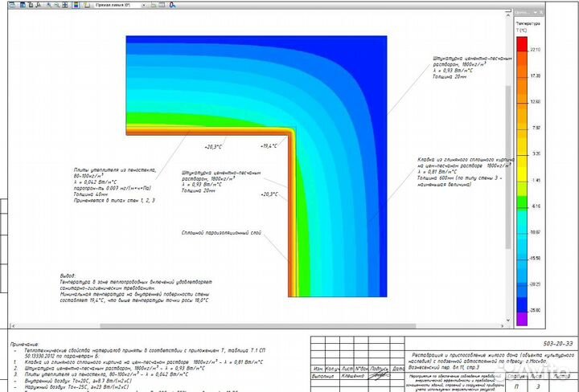Click the scroll-up arrow of the vertical scrollbar
The image size is (579, 392).
[x=507, y=15]
